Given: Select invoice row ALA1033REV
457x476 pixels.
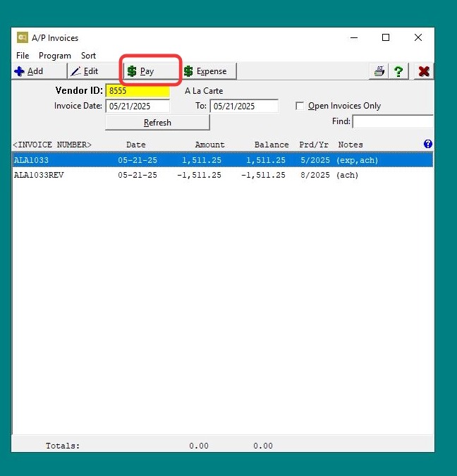Looking at the screenshot, I should [223, 175].
